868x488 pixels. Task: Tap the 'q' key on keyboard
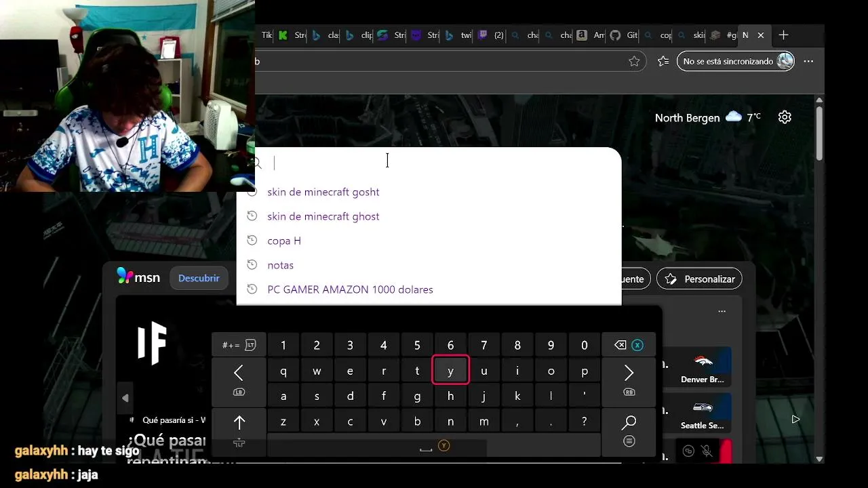[283, 371]
